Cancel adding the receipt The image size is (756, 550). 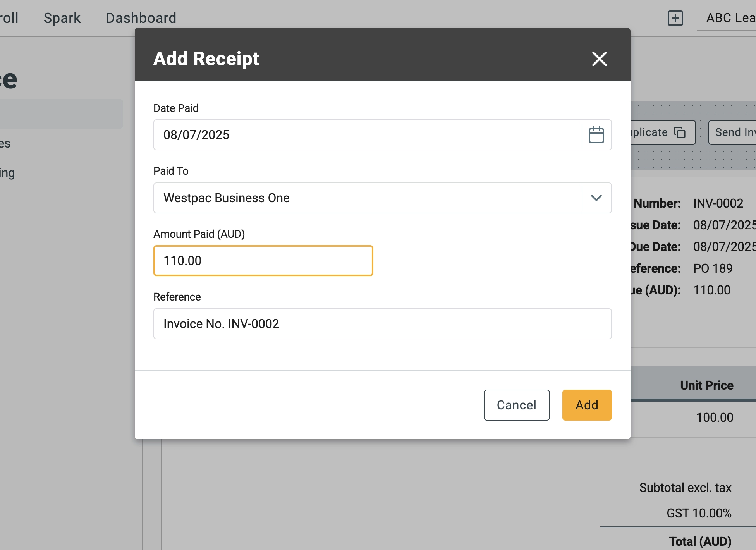point(516,405)
